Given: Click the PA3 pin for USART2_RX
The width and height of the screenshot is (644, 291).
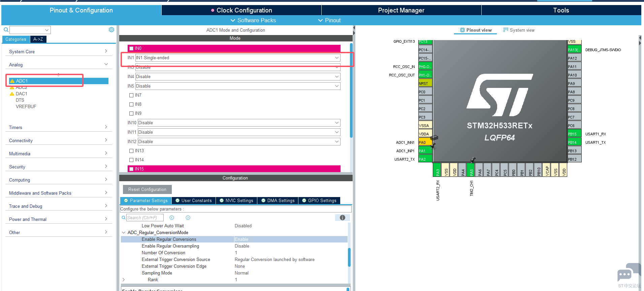Looking at the screenshot, I should click(437, 170).
